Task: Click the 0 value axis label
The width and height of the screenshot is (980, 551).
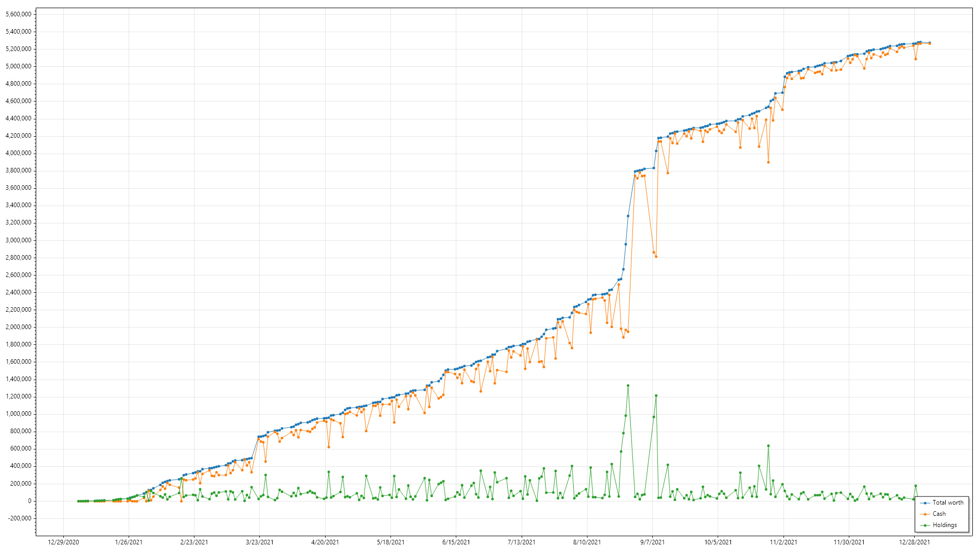Action: click(29, 501)
